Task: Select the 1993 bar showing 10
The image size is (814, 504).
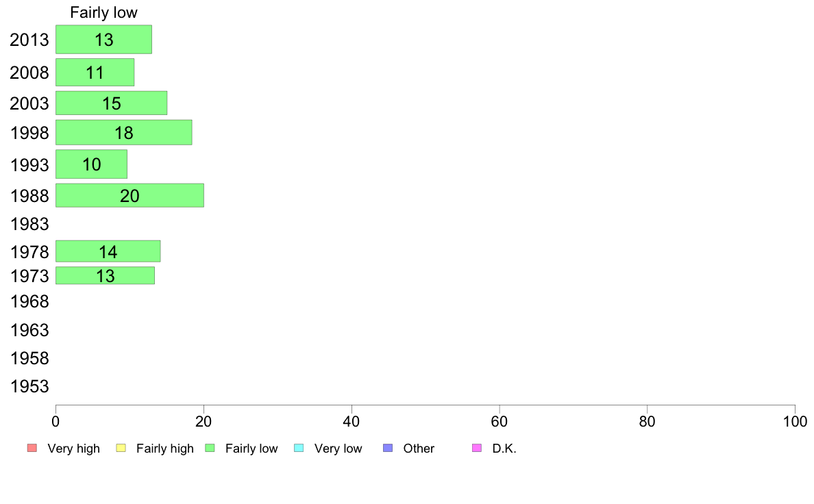Action: pyautogui.click(x=91, y=164)
